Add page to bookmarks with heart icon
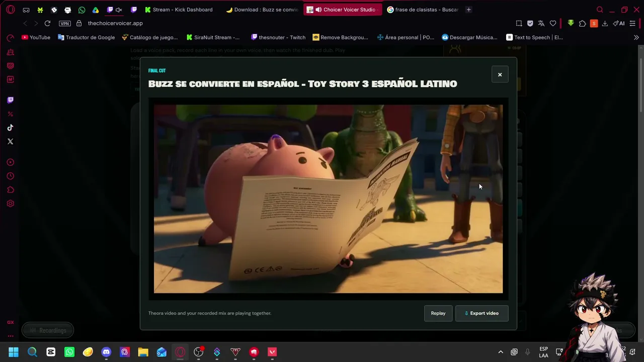This screenshot has width=644, height=362. 553,23
